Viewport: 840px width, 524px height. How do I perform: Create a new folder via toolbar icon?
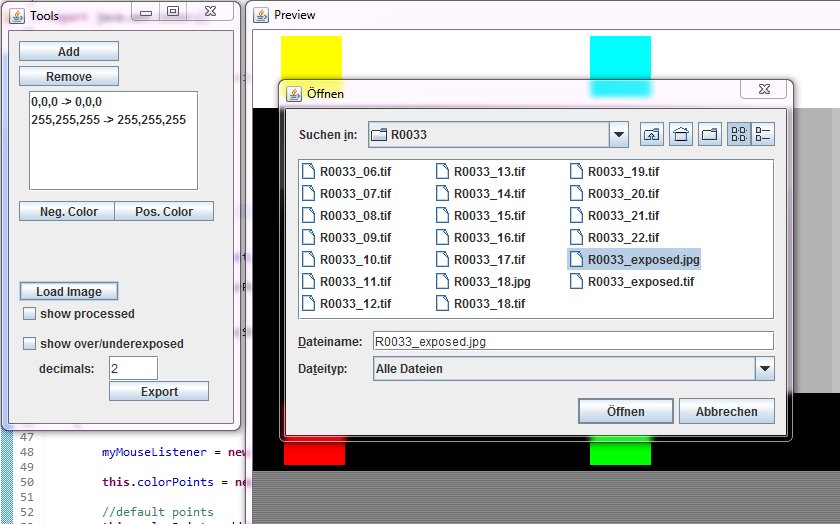pyautogui.click(x=709, y=134)
